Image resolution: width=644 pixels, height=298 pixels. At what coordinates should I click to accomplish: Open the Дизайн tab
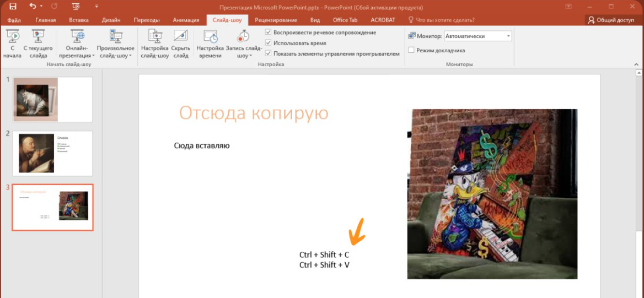pyautogui.click(x=111, y=20)
